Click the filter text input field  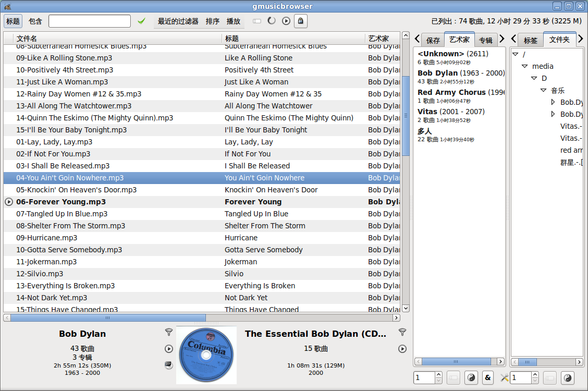[90, 21]
